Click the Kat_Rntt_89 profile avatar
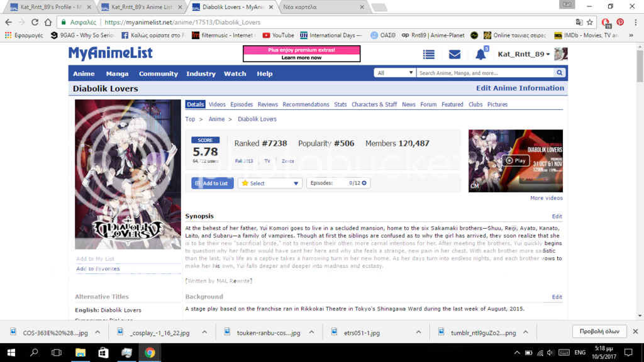The width and height of the screenshot is (644, 362). (560, 54)
